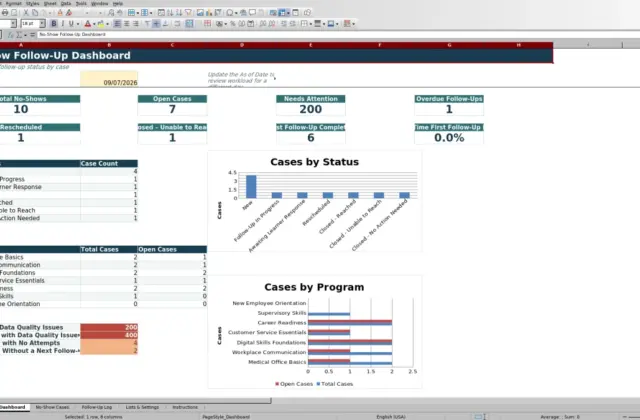The height and width of the screenshot is (420, 640).
Task: Open the font name dropdown arrow
Action: 13,24
